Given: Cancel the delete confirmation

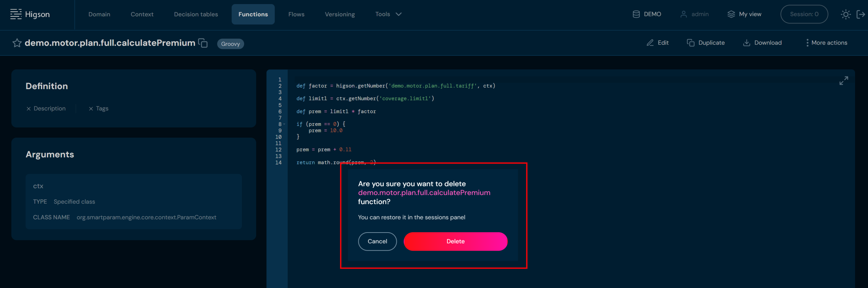Looking at the screenshot, I should pyautogui.click(x=377, y=241).
